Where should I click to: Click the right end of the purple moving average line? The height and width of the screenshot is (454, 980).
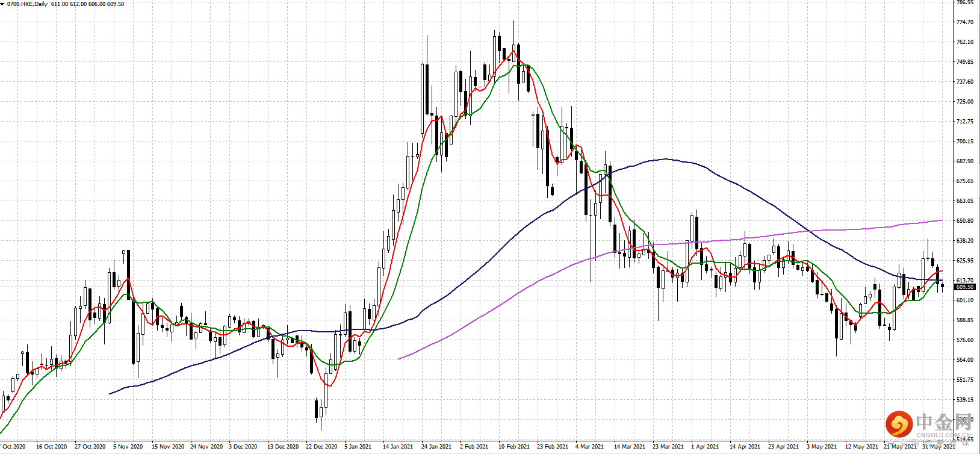click(x=941, y=220)
